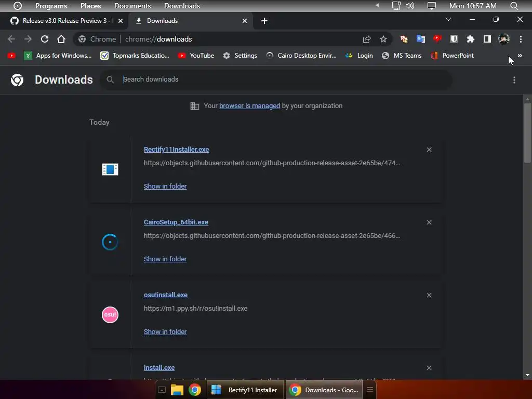Click the Rectify11Installer.exe file icon
The height and width of the screenshot is (399, 532).
pyautogui.click(x=110, y=169)
